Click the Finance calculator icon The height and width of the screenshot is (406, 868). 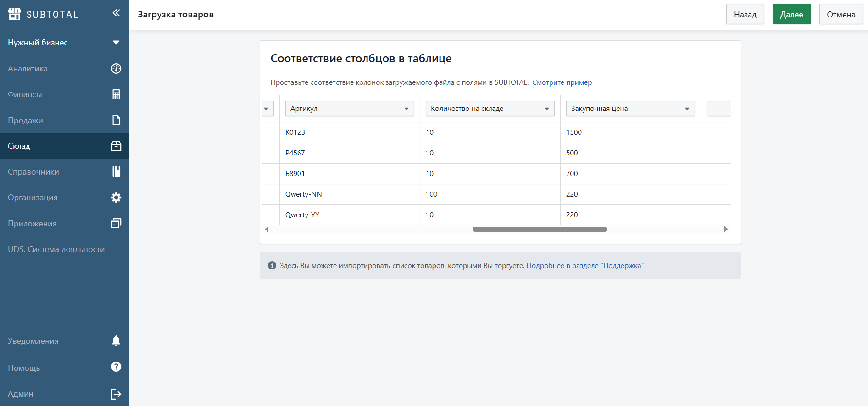tap(116, 94)
